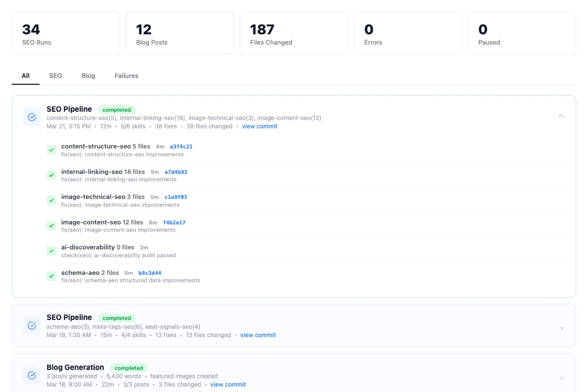Toggle the internal-linking-seo green checkbox

pos(51,175)
